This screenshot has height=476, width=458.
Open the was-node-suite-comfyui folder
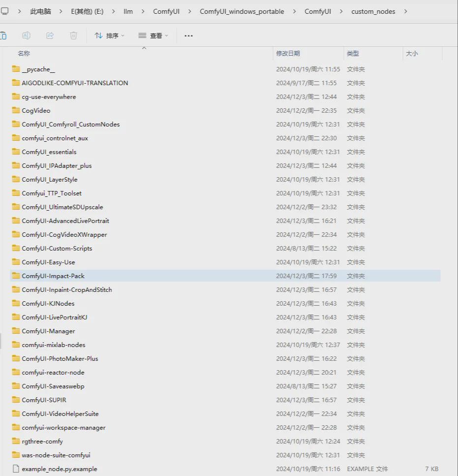point(57,455)
